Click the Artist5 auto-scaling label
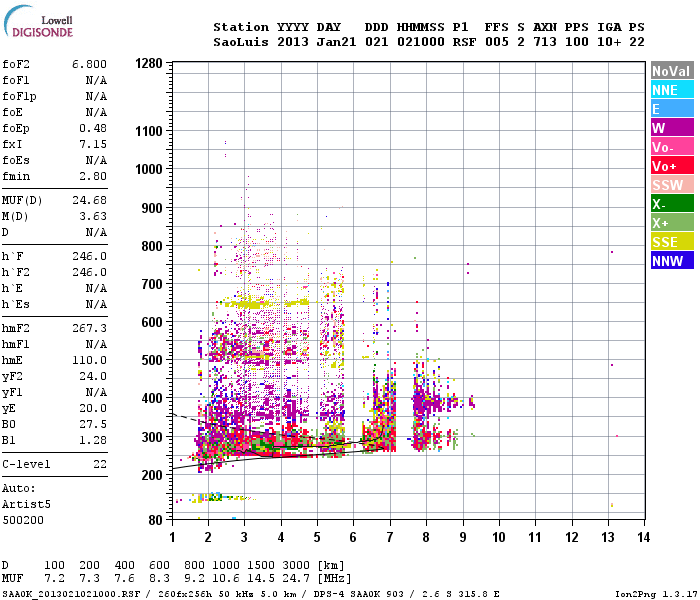Screen dimensions: 700x600 tap(26, 504)
